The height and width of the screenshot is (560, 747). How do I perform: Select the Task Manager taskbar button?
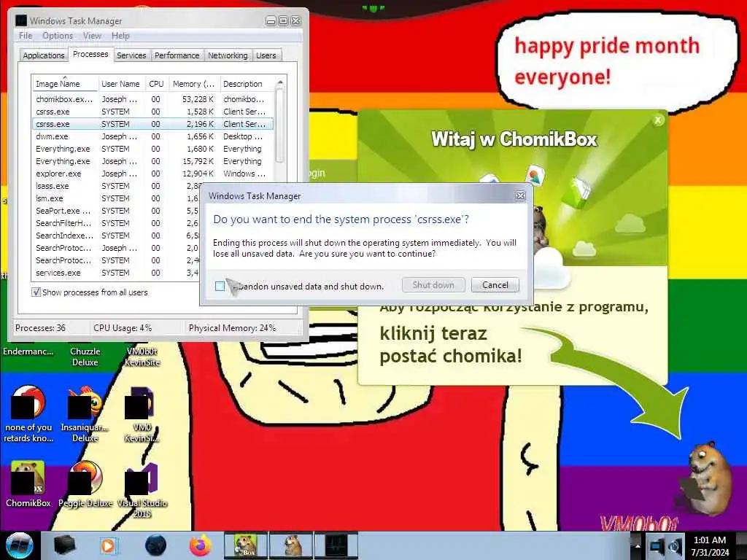(x=336, y=545)
